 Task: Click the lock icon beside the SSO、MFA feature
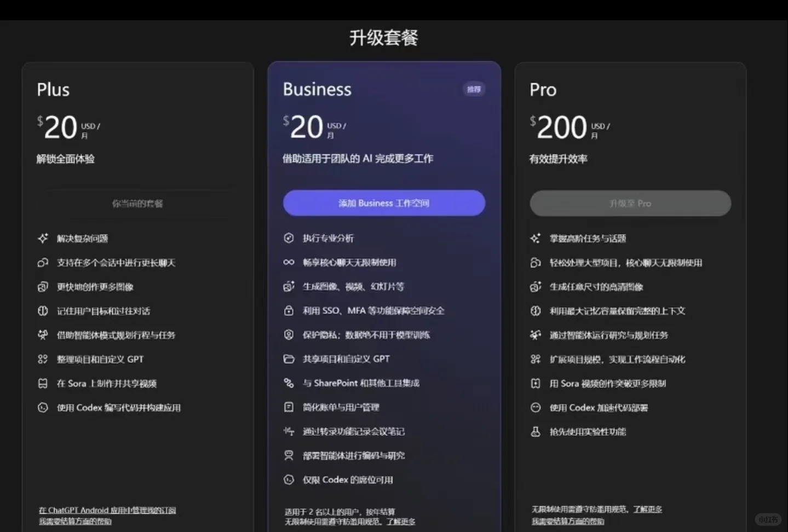(x=289, y=310)
